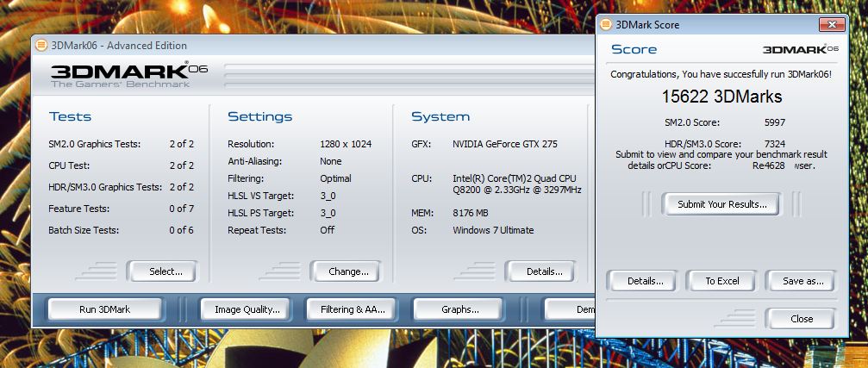The image size is (868, 368).
Task: Click the 3DMark06 main window title icon
Action: (41, 46)
